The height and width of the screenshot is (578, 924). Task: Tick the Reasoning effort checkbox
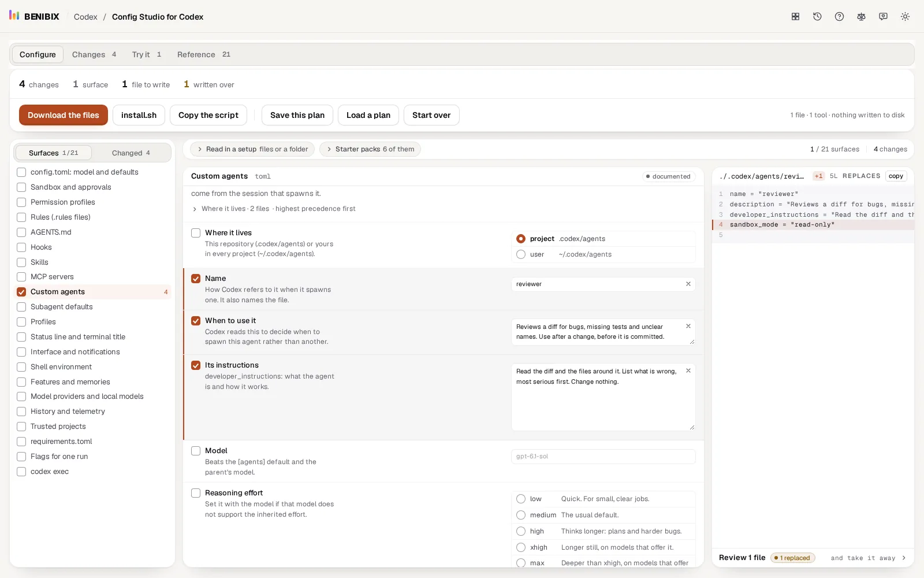pyautogui.click(x=196, y=493)
